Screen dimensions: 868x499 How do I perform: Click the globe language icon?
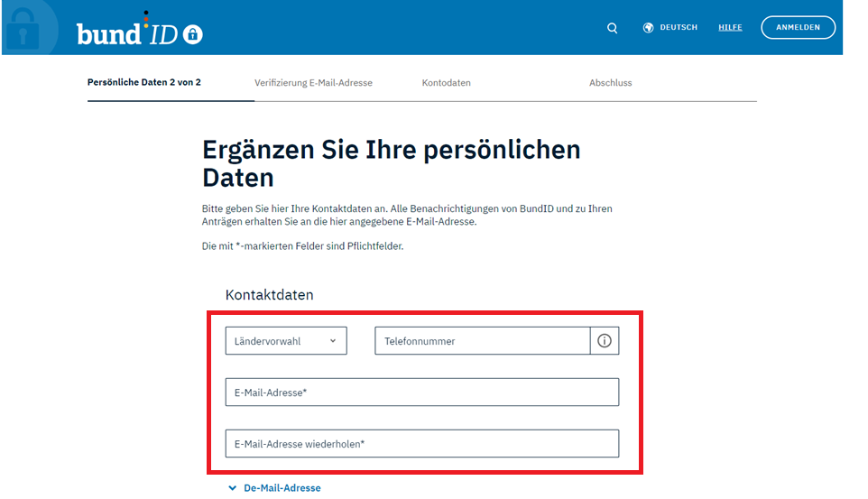pyautogui.click(x=648, y=28)
